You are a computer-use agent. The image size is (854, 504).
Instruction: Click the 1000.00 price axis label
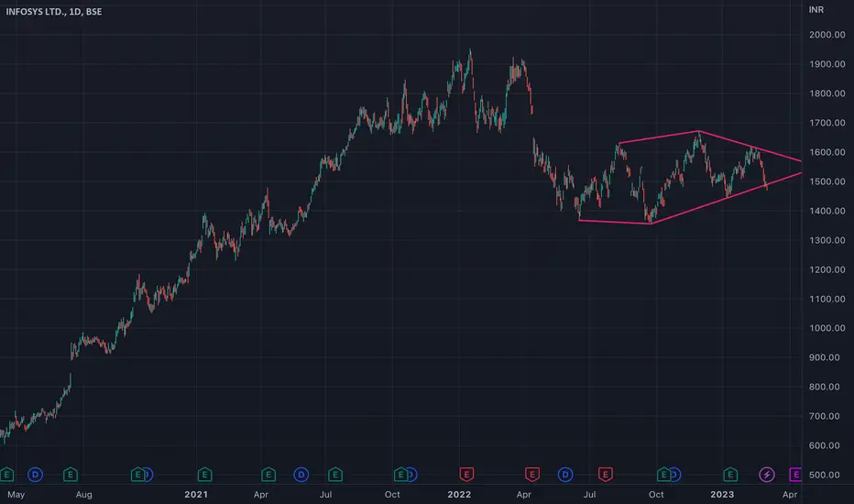[x=827, y=328]
